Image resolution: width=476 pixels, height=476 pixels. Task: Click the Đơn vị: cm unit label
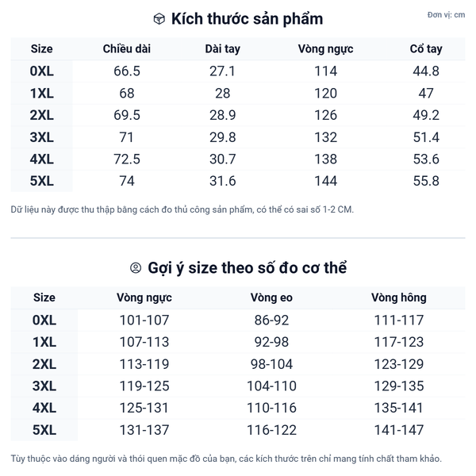click(446, 15)
